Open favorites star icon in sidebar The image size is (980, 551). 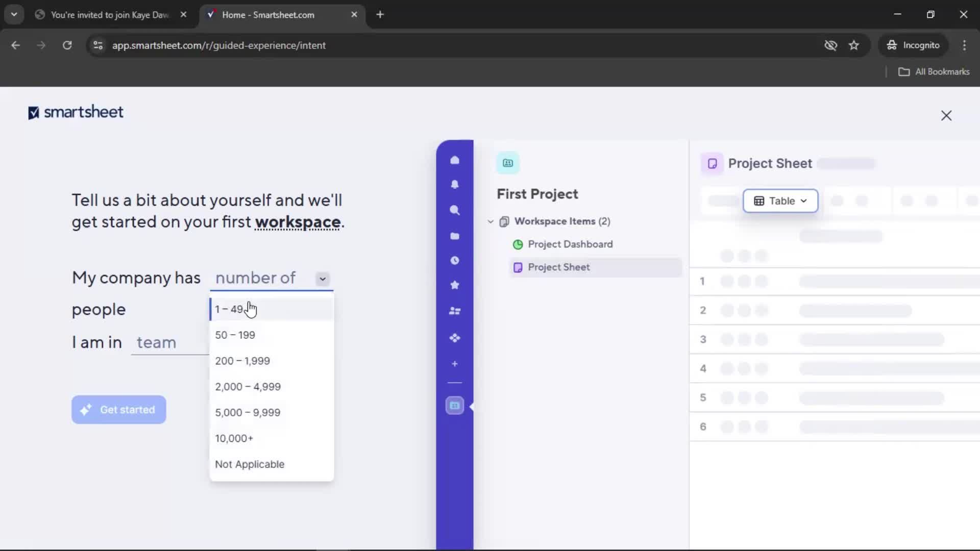coord(454,285)
